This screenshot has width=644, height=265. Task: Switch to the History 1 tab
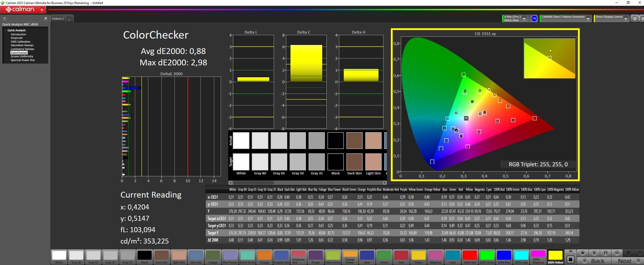(58, 19)
